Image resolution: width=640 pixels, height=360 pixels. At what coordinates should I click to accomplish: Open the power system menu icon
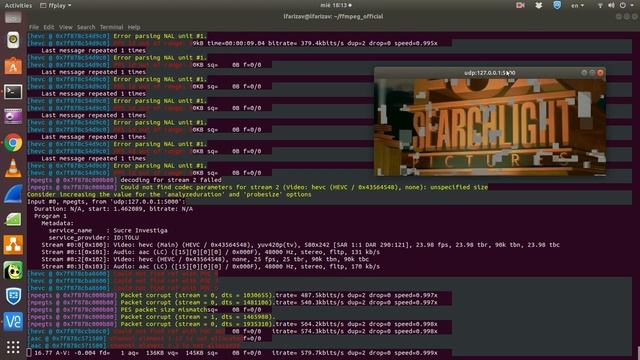pyautogui.click(x=623, y=6)
